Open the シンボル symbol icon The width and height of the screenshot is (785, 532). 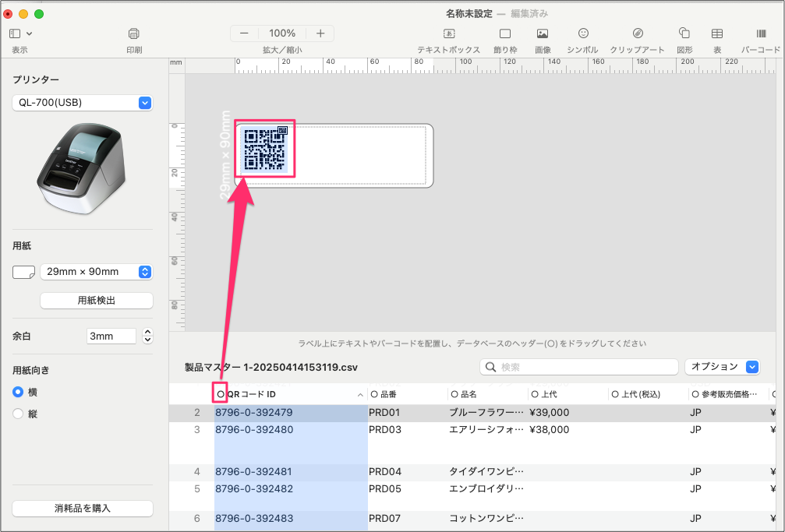click(583, 33)
